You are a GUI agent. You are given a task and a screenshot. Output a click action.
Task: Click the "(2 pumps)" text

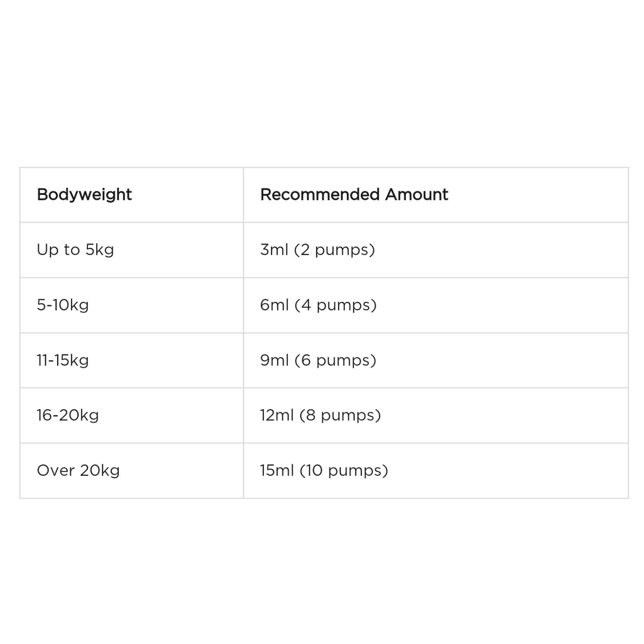334,249
